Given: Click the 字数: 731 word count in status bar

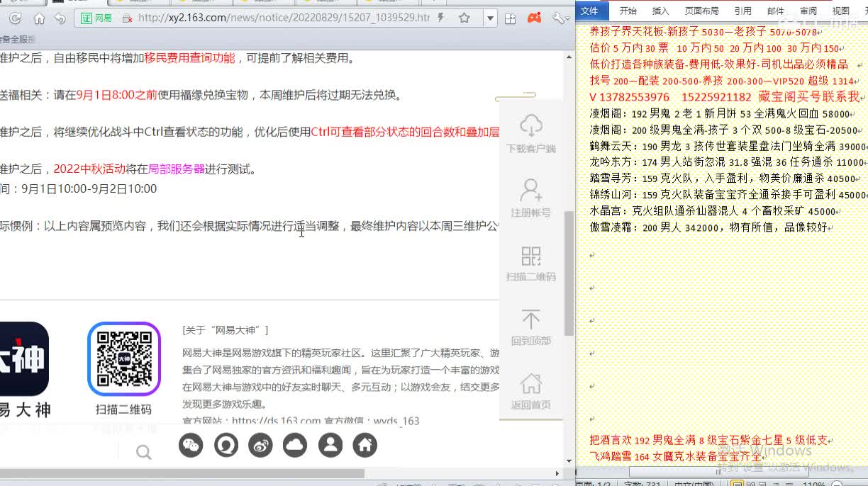Looking at the screenshot, I should point(642,484).
